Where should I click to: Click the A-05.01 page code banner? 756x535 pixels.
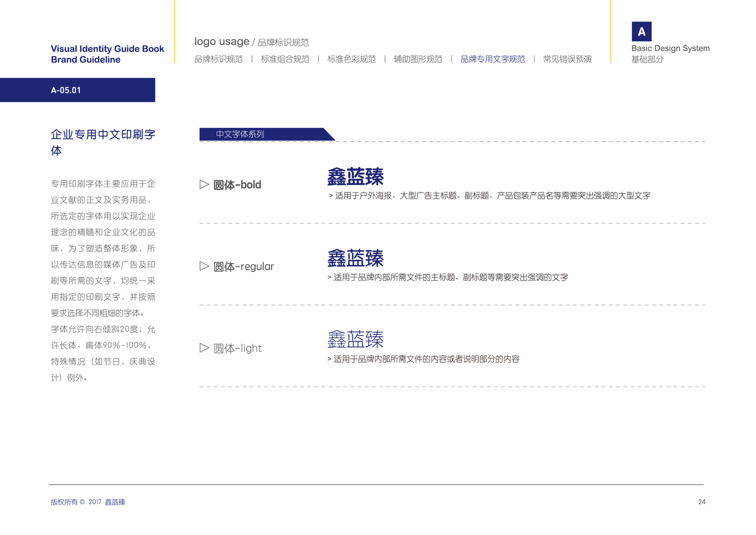(x=77, y=90)
